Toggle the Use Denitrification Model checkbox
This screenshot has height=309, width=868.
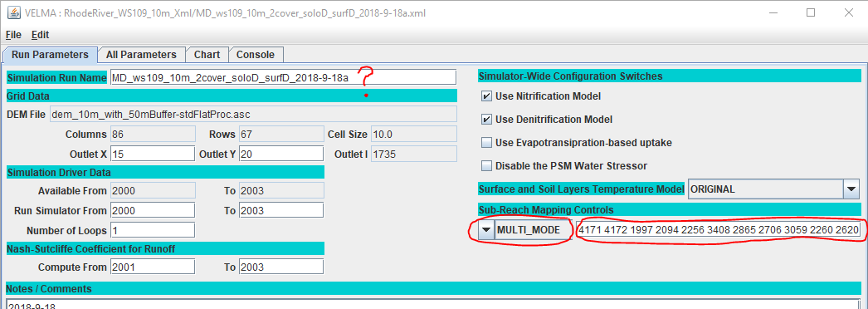click(x=486, y=119)
